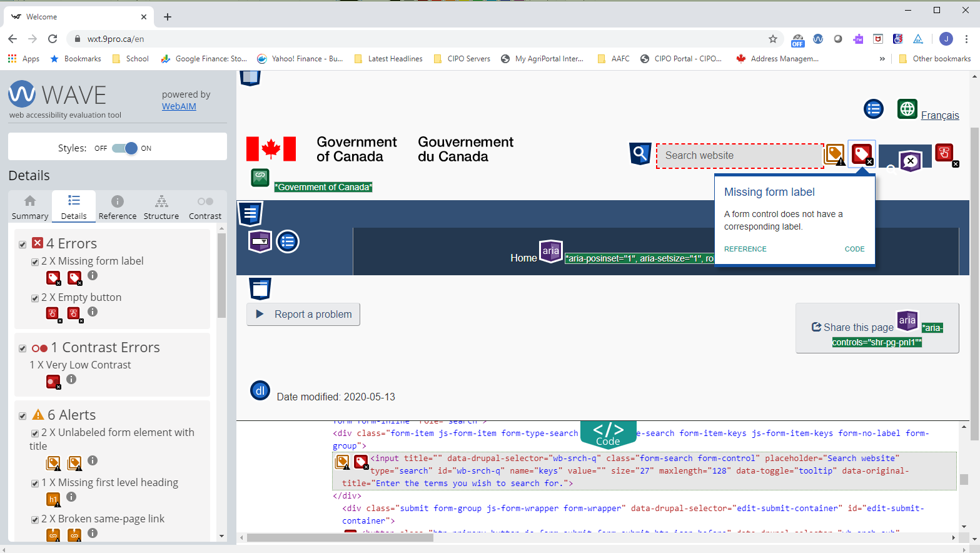Toggle the Code panel tab

point(608,434)
